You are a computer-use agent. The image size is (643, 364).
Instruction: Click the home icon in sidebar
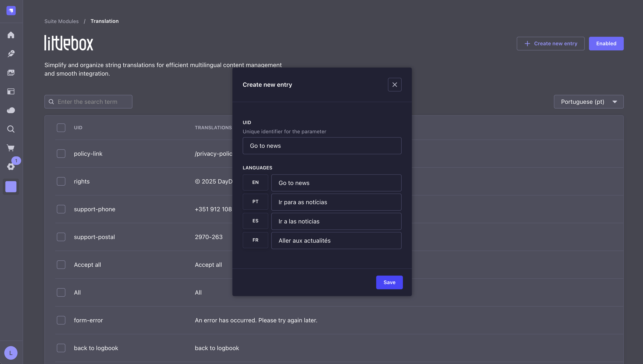point(11,35)
